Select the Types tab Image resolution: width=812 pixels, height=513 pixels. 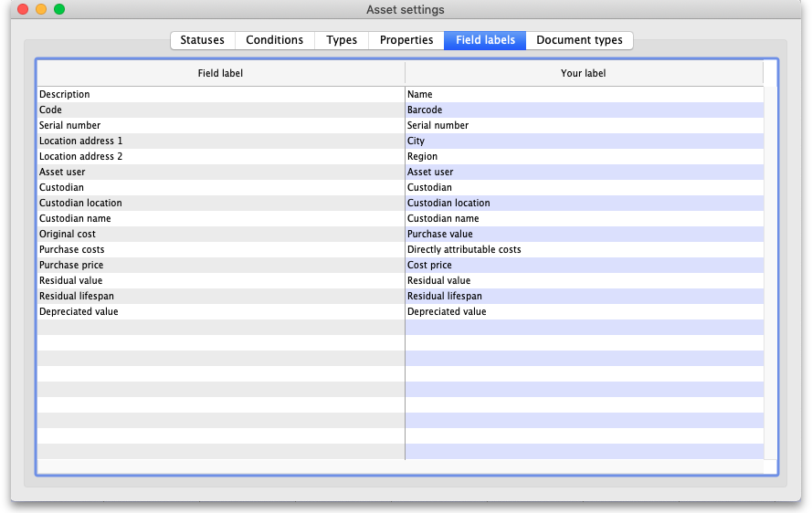[342, 40]
